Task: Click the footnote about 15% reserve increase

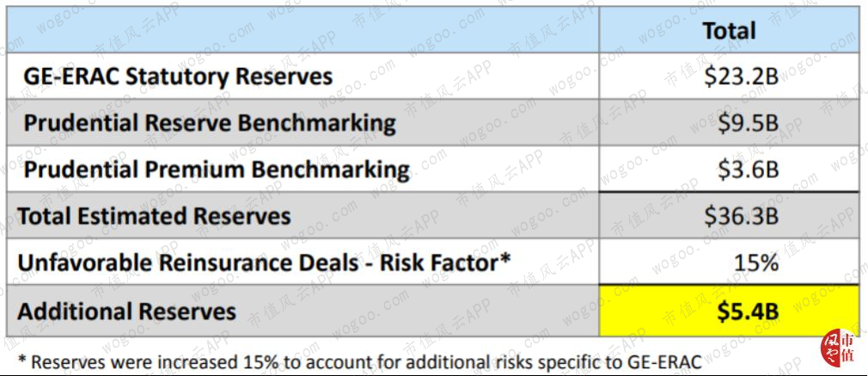Action: point(360,362)
